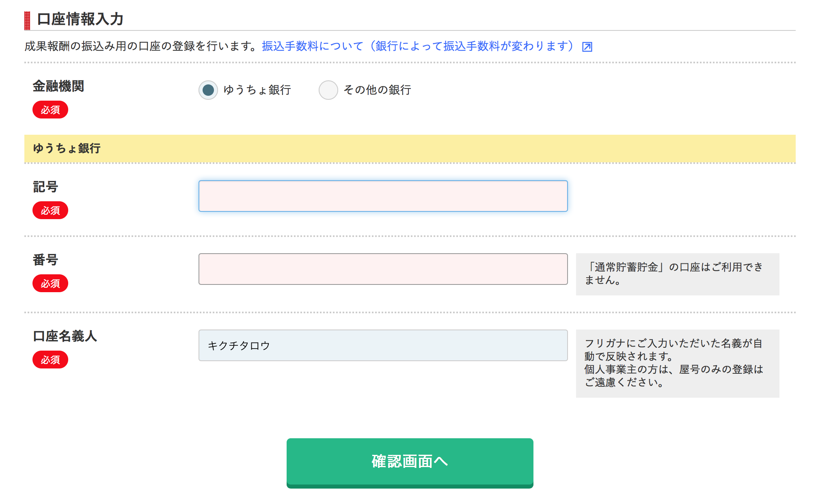The image size is (829, 504).
Task: Click the 口座名義人 label
Action: click(x=65, y=336)
